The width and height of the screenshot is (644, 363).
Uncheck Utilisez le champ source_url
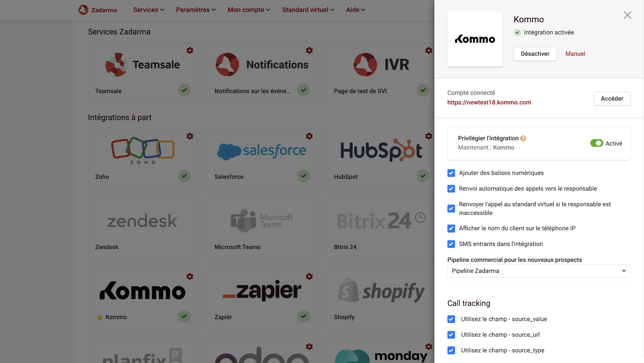click(x=451, y=335)
